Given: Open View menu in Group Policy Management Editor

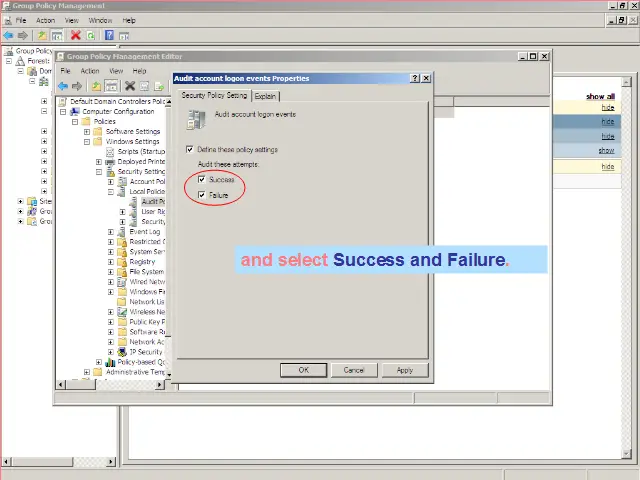Looking at the screenshot, I should pyautogui.click(x=116, y=71).
